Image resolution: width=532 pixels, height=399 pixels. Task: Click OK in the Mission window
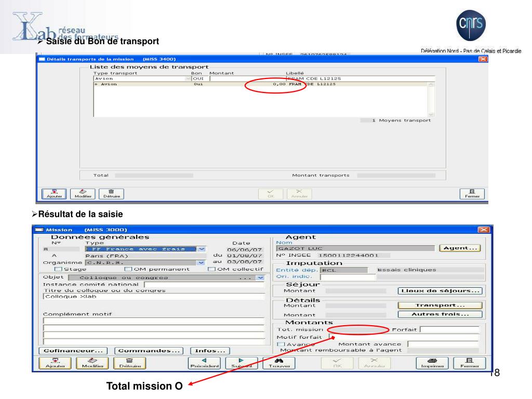click(337, 363)
